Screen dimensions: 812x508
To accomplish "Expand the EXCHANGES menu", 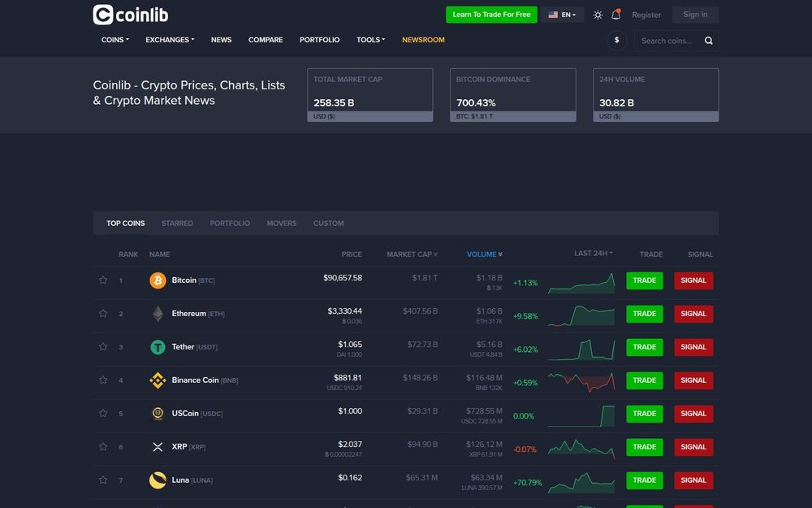I will click(x=170, y=40).
